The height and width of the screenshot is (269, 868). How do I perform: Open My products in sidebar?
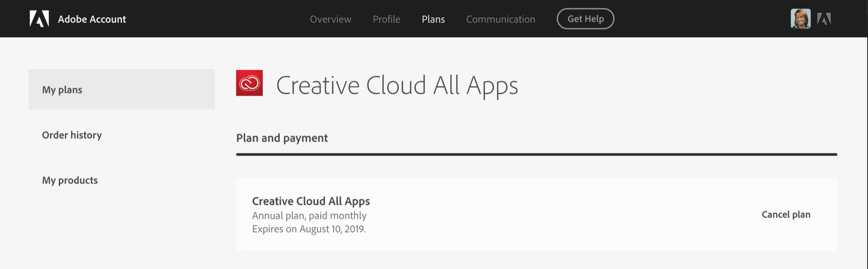70,180
